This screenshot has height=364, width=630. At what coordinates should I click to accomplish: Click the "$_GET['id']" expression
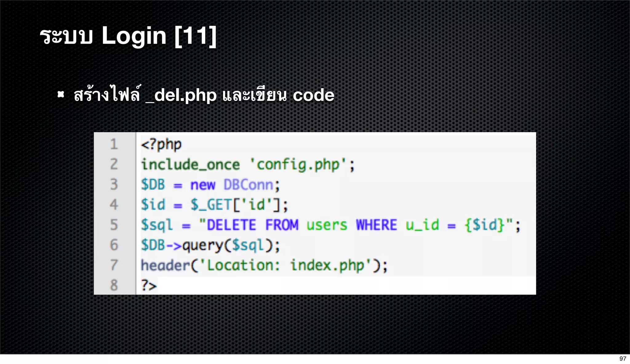236,205
